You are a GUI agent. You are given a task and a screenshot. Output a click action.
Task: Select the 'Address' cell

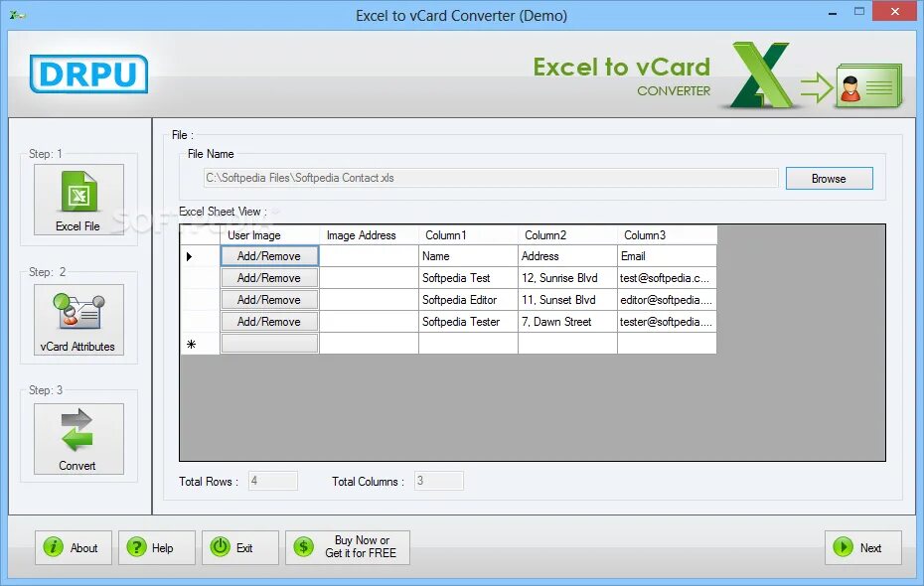(x=567, y=256)
